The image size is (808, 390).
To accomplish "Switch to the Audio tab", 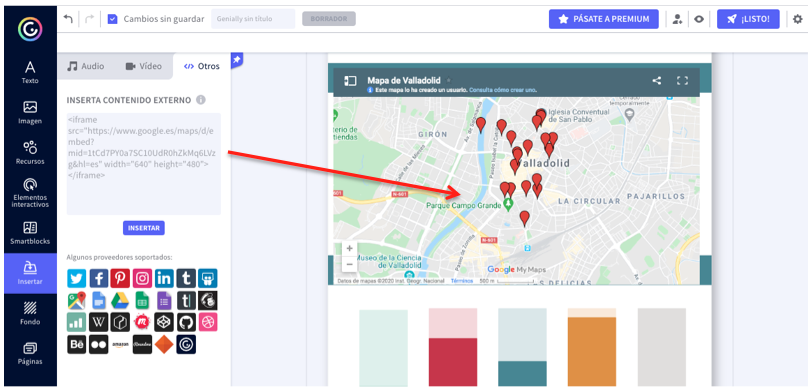I will tap(86, 66).
